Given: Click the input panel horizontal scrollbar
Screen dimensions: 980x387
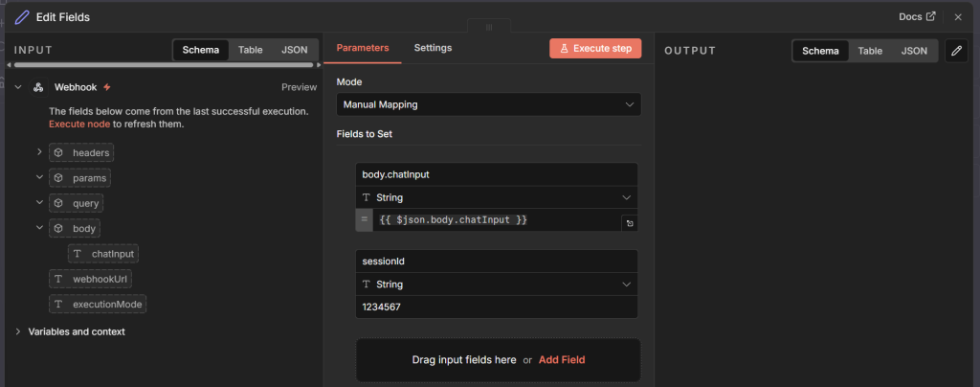Looking at the screenshot, I should pyautogui.click(x=163, y=65).
